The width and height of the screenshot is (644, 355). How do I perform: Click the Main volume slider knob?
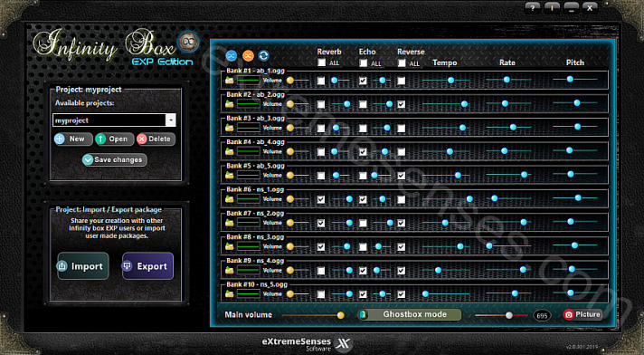[x=340, y=315]
